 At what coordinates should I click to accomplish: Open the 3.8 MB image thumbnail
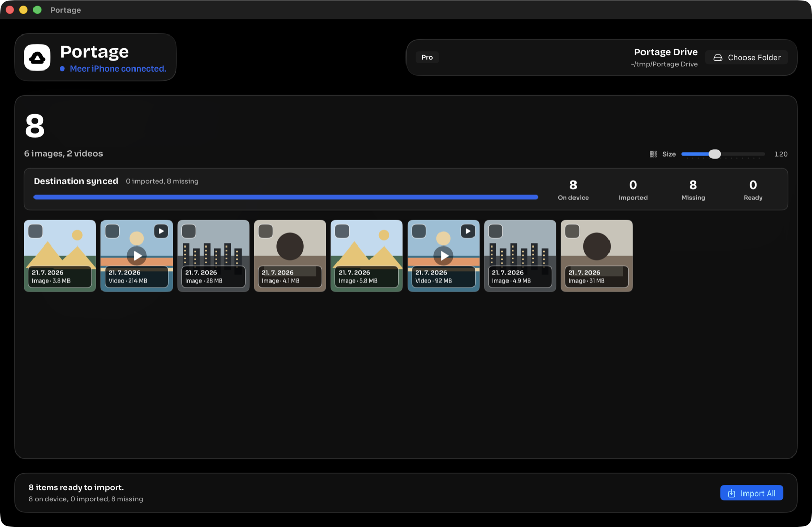pyautogui.click(x=60, y=256)
